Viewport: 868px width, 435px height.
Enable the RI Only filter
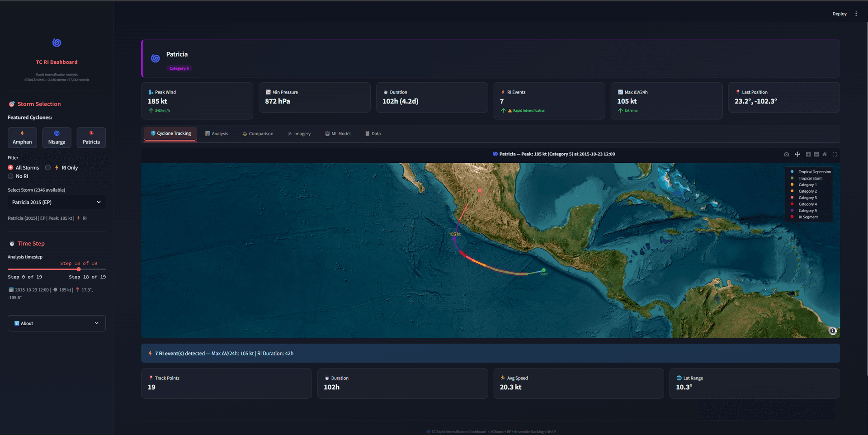[x=48, y=167]
